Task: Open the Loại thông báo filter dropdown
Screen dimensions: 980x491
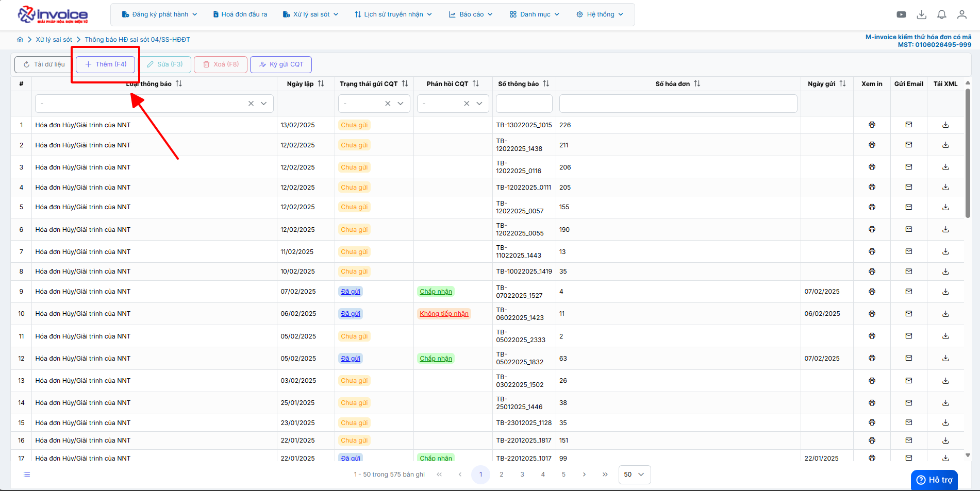Action: [x=263, y=104]
